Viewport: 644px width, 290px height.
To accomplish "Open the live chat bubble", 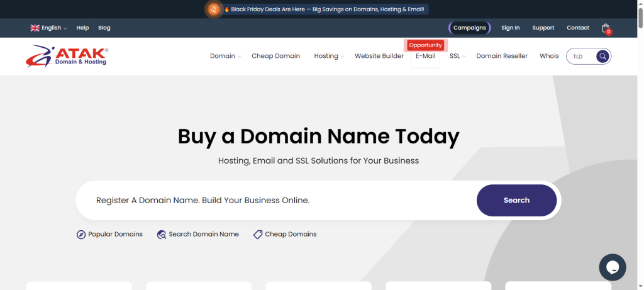I will [x=613, y=267].
